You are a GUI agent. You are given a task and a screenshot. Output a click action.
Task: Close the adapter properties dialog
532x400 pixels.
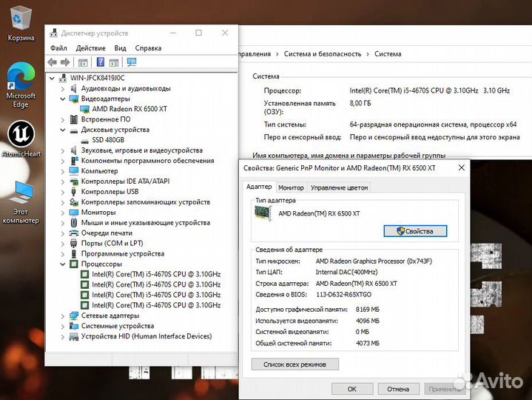tap(462, 167)
